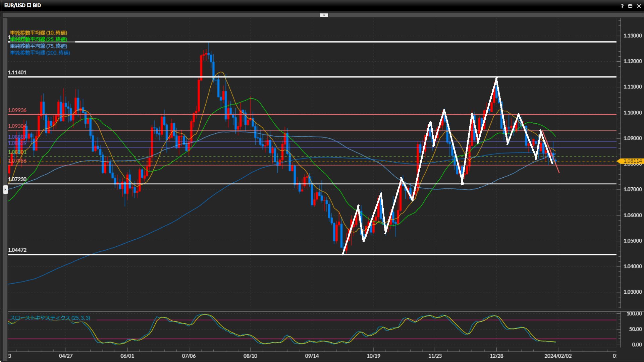The width and height of the screenshot is (644, 362).
Task: Click the 100.00 stochastics axis label
Action: (x=634, y=314)
